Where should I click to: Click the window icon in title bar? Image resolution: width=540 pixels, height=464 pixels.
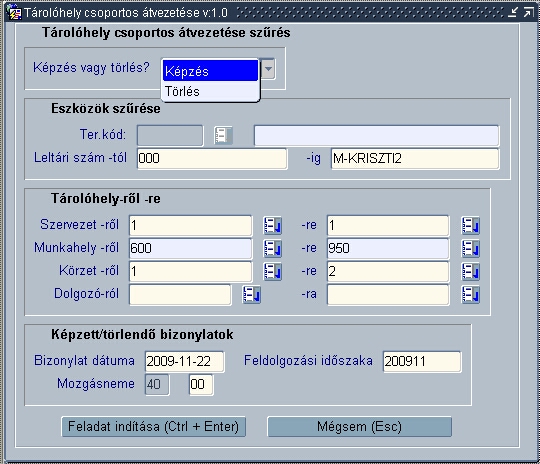(x=14, y=13)
